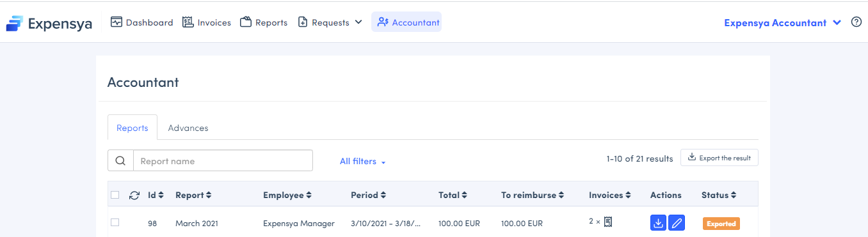
Task: Click the period 3/10/2021 cell
Action: tap(386, 224)
